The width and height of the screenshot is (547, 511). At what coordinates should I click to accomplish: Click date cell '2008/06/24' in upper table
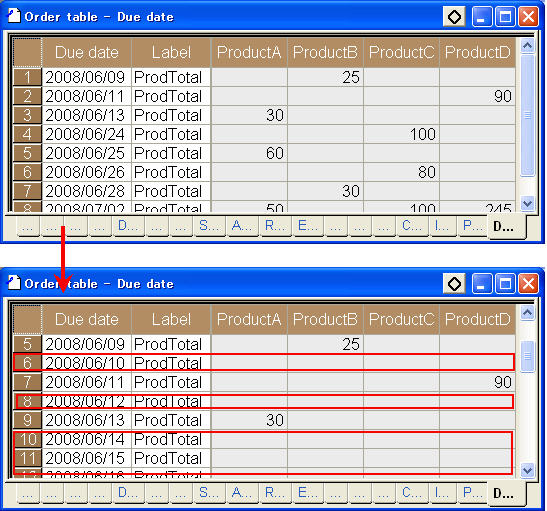[x=87, y=134]
